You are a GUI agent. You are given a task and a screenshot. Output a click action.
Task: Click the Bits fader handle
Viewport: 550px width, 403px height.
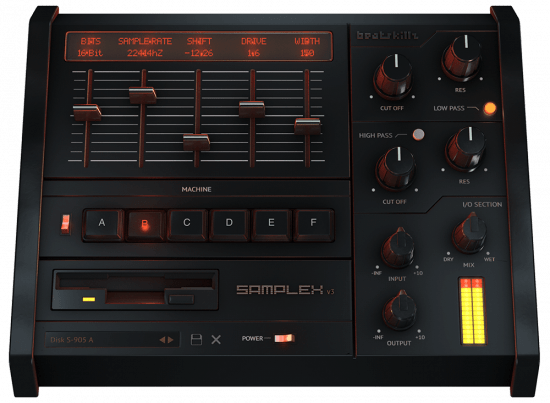pyautogui.click(x=87, y=113)
